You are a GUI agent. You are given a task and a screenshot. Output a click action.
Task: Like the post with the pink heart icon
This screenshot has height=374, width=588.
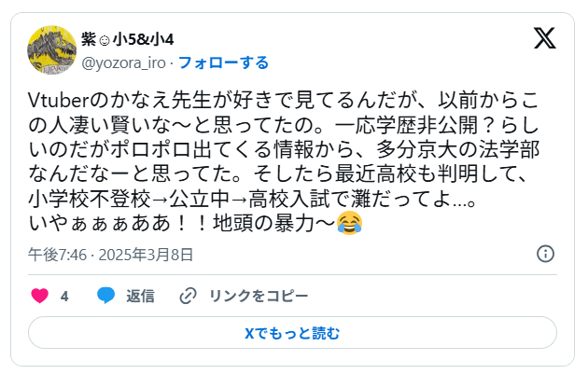tap(40, 296)
